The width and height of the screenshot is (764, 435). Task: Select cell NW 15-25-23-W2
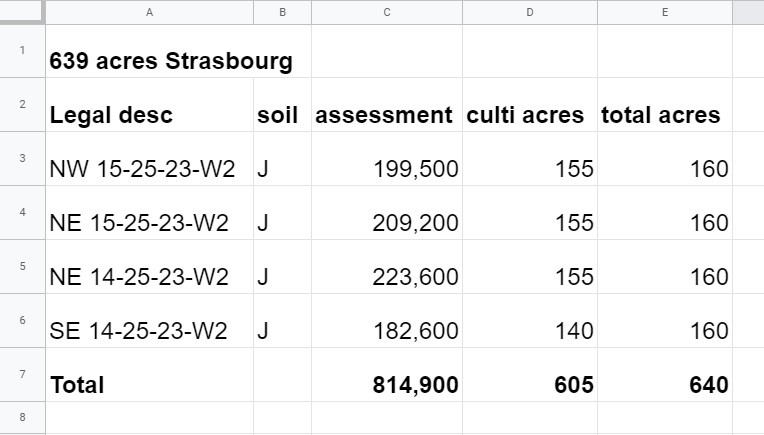150,159
